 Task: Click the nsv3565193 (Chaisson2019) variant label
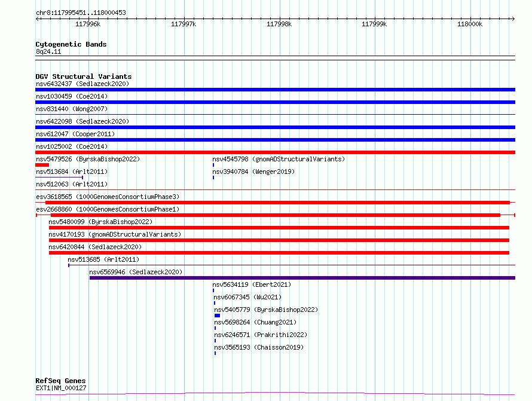pos(259,347)
